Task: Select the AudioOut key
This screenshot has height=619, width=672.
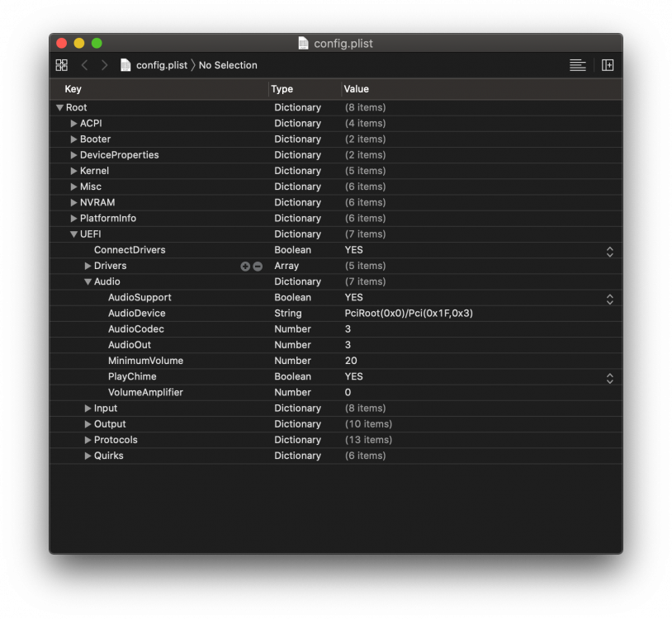Action: point(130,345)
